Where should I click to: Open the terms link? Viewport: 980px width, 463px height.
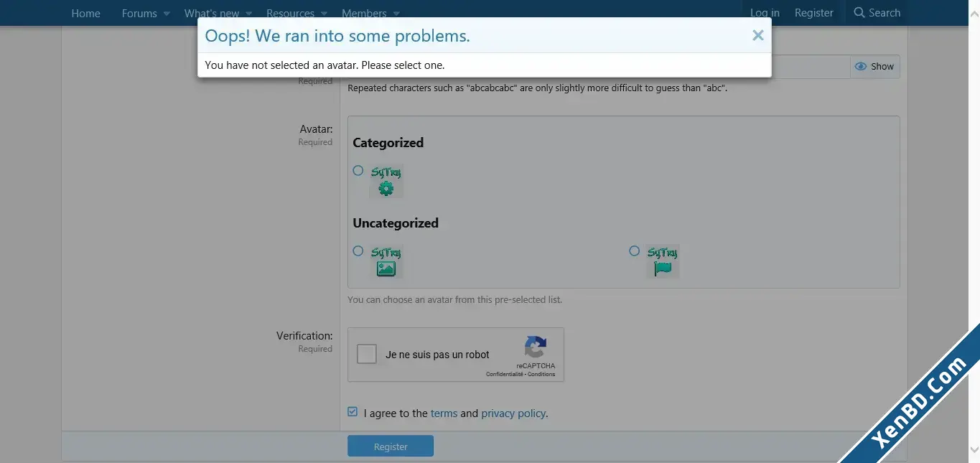pos(444,413)
